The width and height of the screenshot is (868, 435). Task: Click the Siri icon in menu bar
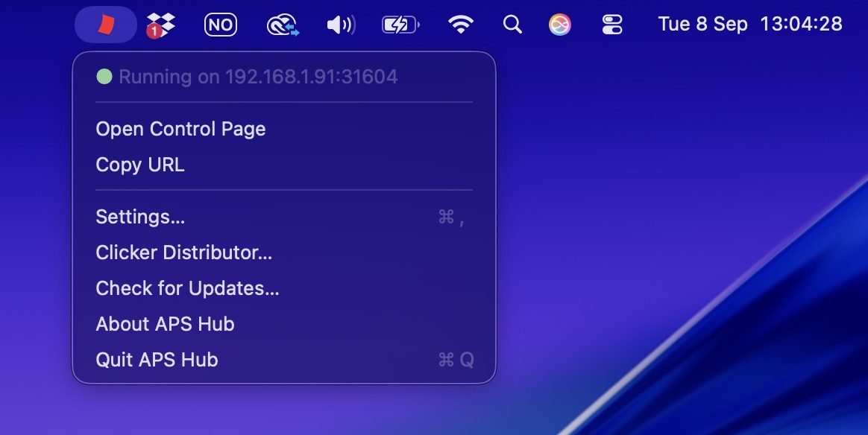(x=560, y=25)
